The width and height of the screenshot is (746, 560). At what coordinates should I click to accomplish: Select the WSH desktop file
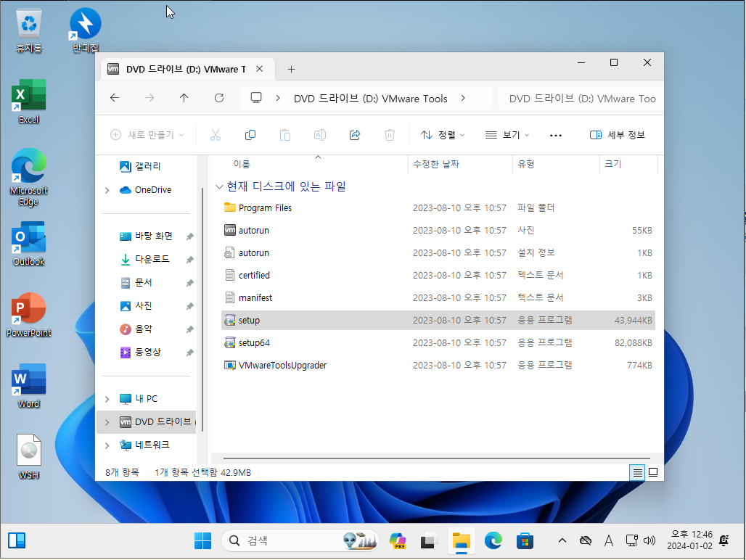28,457
